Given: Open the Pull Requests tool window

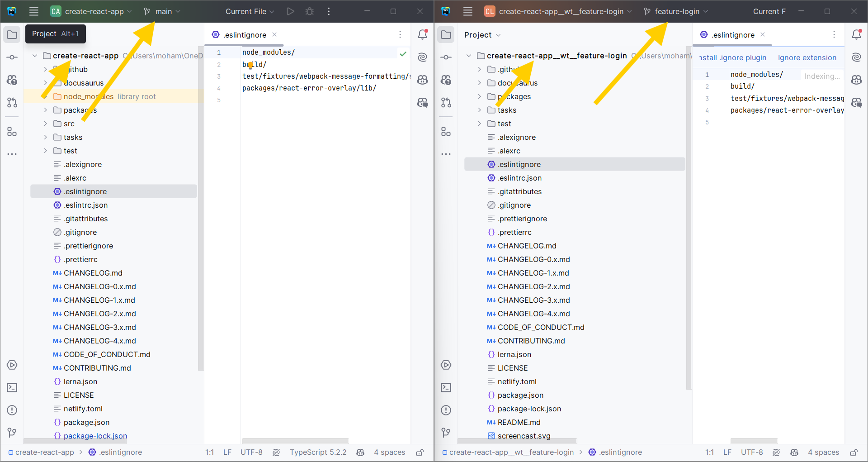Looking at the screenshot, I should point(12,102).
